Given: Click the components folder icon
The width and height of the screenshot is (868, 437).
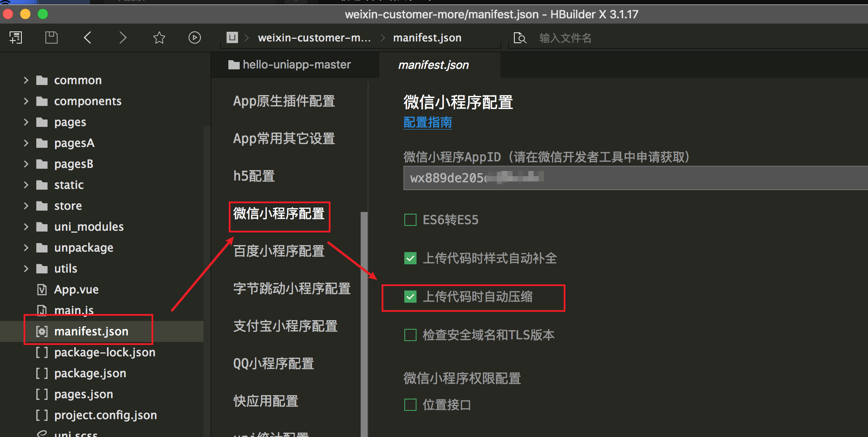Looking at the screenshot, I should click(x=42, y=101).
